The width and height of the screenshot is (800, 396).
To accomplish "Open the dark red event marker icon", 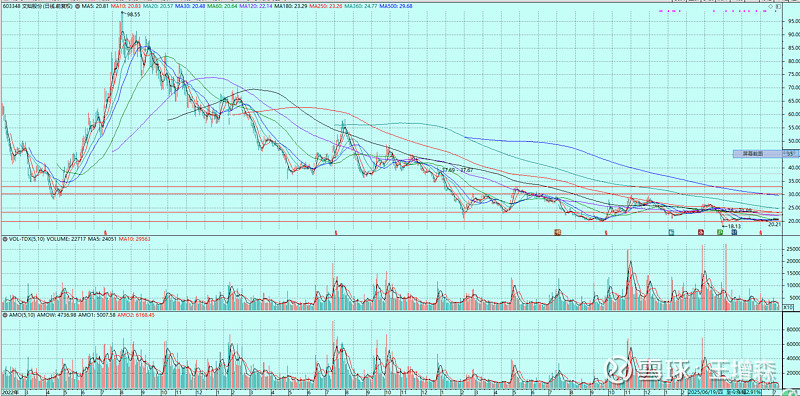I will tap(701, 232).
